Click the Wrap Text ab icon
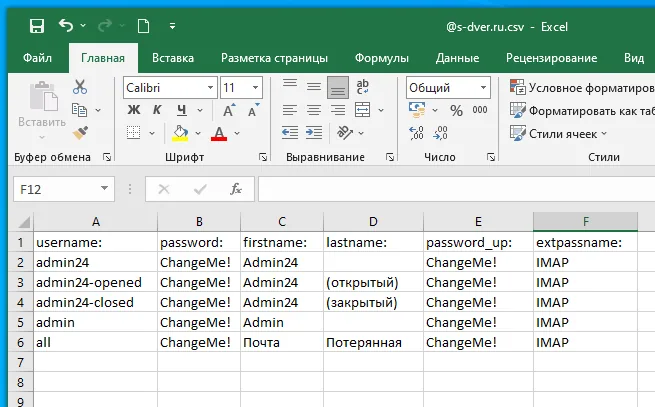This screenshot has height=407, width=655. point(362,87)
